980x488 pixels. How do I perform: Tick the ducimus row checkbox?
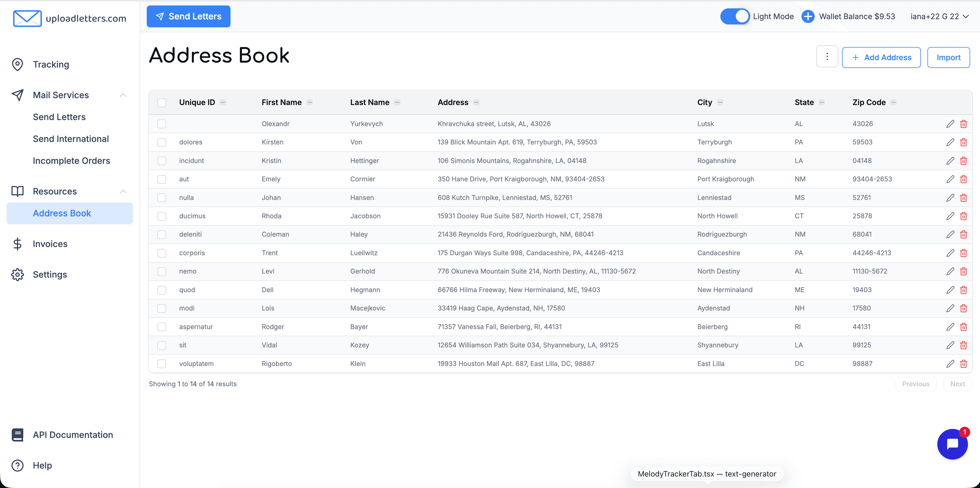pyautogui.click(x=162, y=216)
